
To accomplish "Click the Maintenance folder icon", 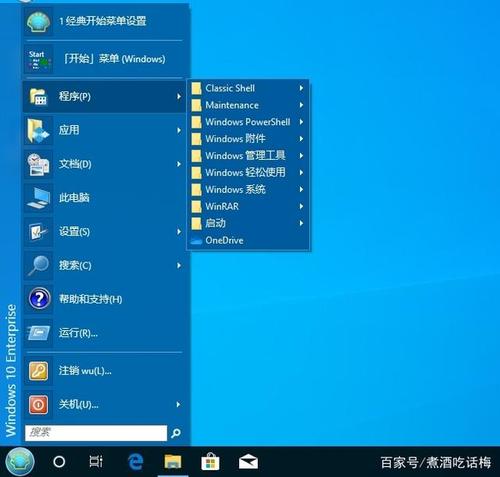I will point(196,105).
